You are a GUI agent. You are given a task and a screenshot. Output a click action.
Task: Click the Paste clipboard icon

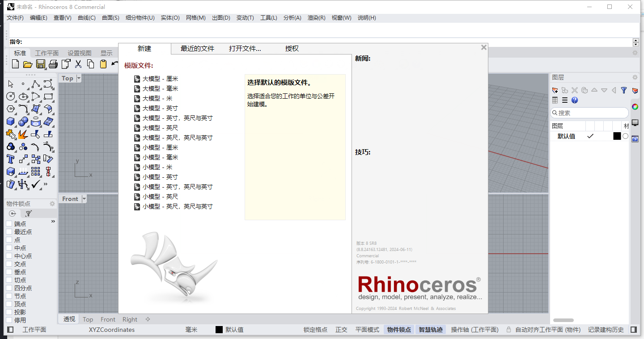(x=103, y=64)
